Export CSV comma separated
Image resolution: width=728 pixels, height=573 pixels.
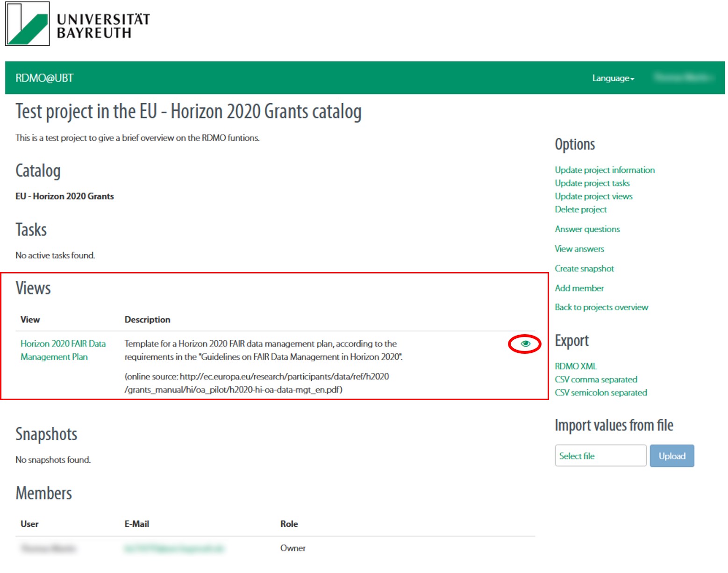point(596,380)
